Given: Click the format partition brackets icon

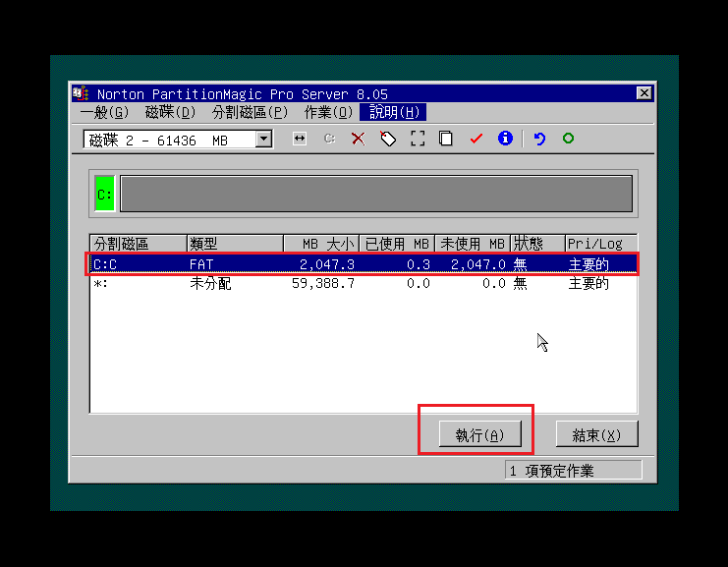Looking at the screenshot, I should [418, 140].
